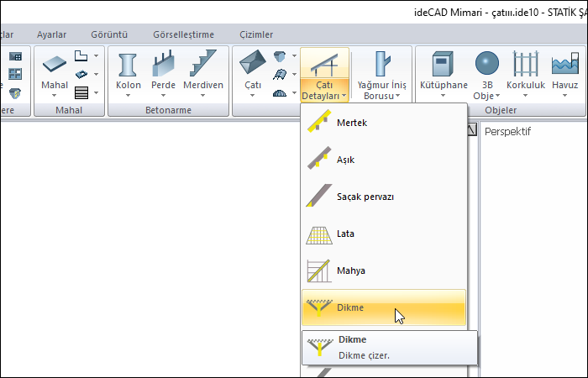Image resolution: width=588 pixels, height=378 pixels.
Task: Select the Havuz pool tool
Action: pyautogui.click(x=564, y=74)
